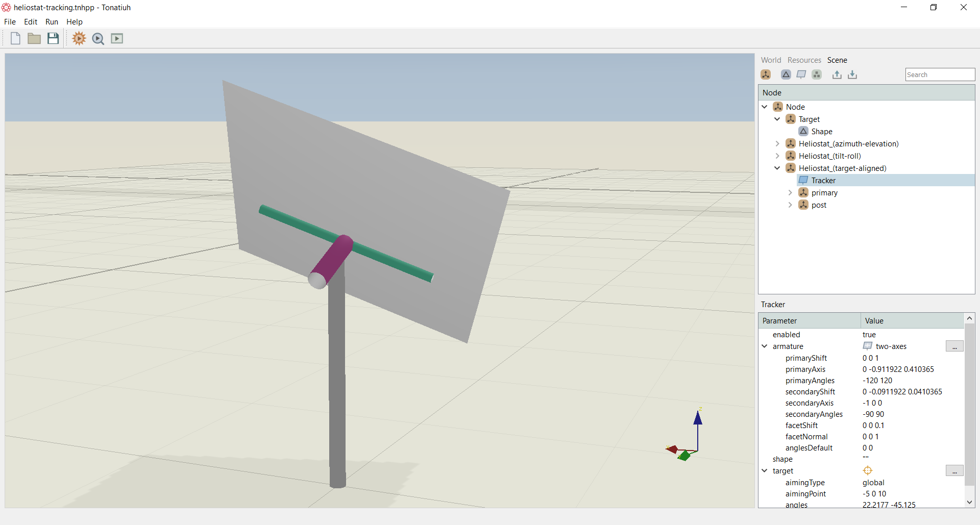Screen dimensions: 980x525
Task: Click the root Node icon in tree
Action: click(778, 107)
